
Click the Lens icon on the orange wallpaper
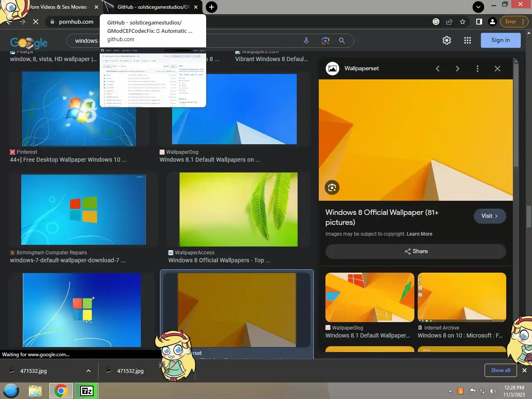click(x=332, y=187)
